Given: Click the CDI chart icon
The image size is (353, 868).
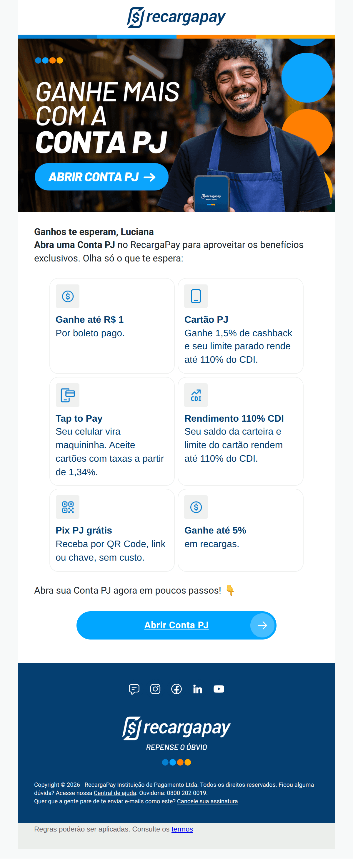Looking at the screenshot, I should pos(196,395).
